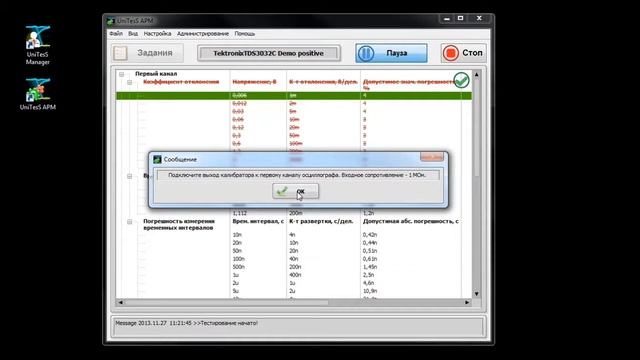Open the Настройка menu
Screen dimensions: 640x360
pyautogui.click(x=157, y=33)
